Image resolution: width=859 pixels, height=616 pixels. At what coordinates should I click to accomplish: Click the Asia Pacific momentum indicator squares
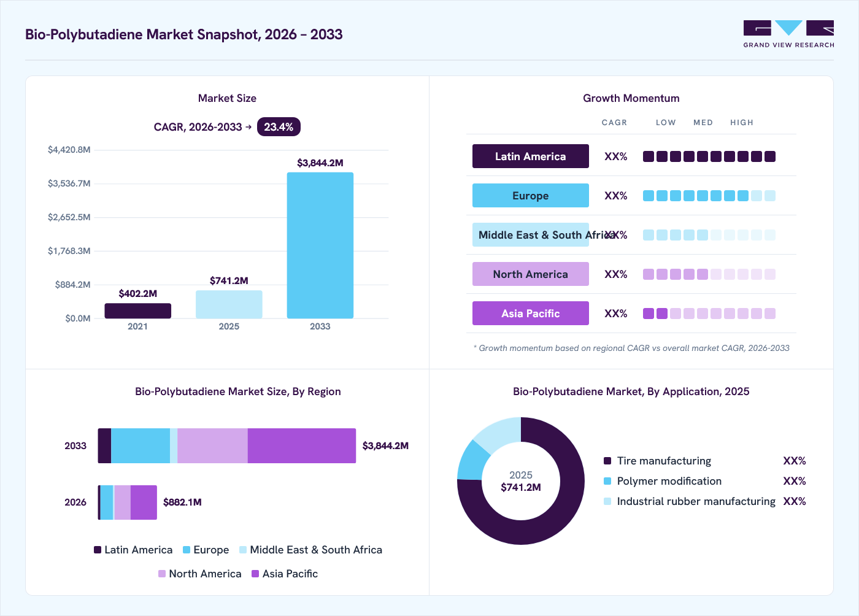pos(709,314)
